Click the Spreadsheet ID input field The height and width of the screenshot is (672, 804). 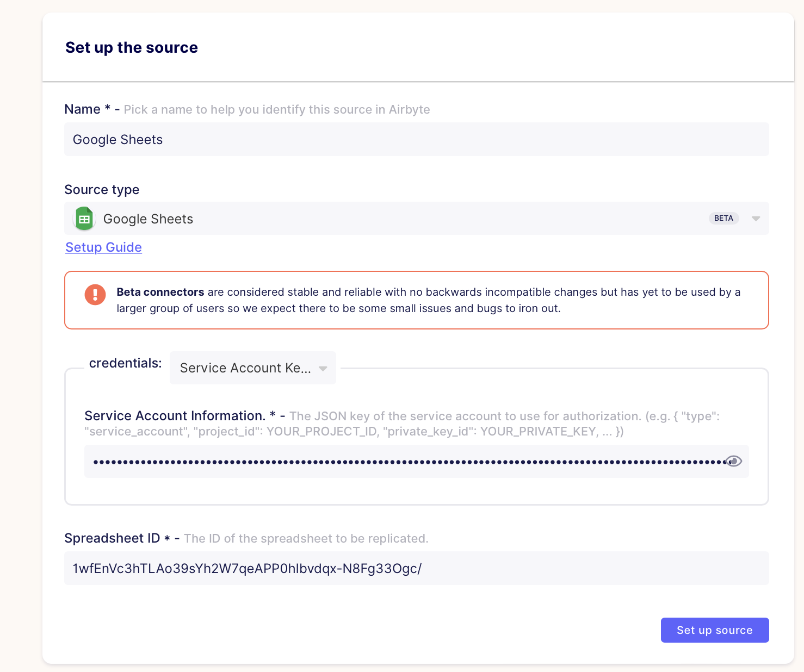tap(416, 568)
